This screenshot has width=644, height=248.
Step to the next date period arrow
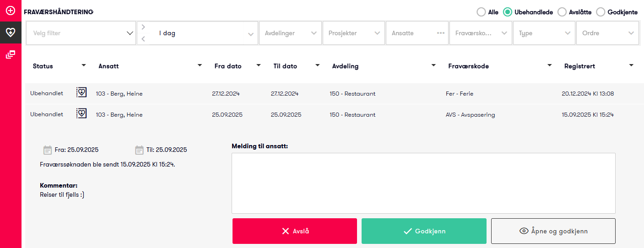point(143,27)
